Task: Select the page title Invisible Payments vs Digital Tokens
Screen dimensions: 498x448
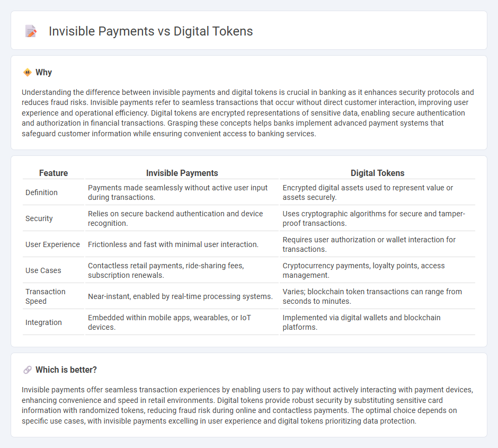Action: [x=150, y=31]
